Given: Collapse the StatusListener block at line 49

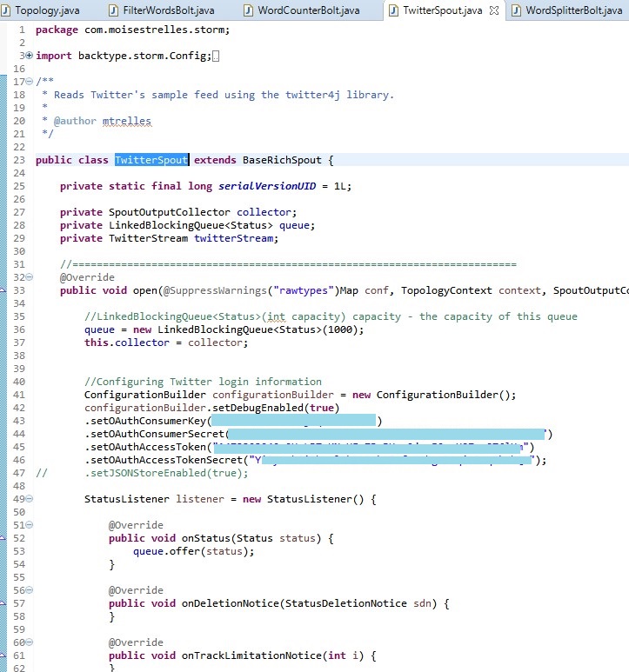Looking at the screenshot, I should [x=30, y=498].
